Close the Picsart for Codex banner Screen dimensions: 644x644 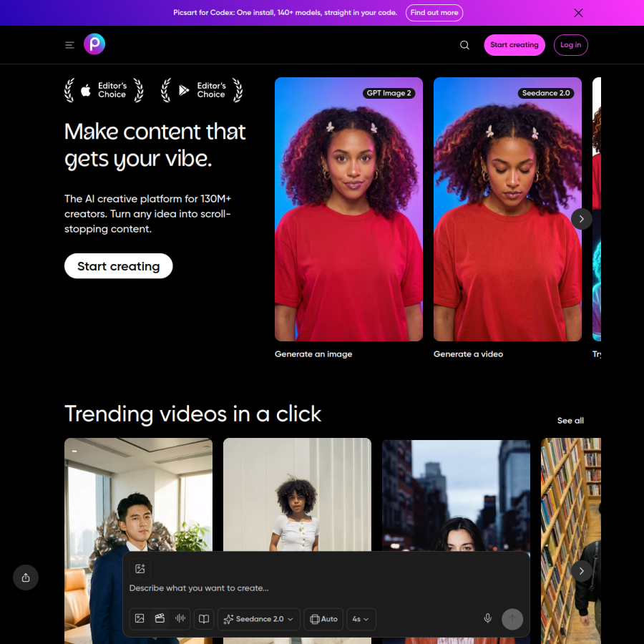click(x=578, y=13)
